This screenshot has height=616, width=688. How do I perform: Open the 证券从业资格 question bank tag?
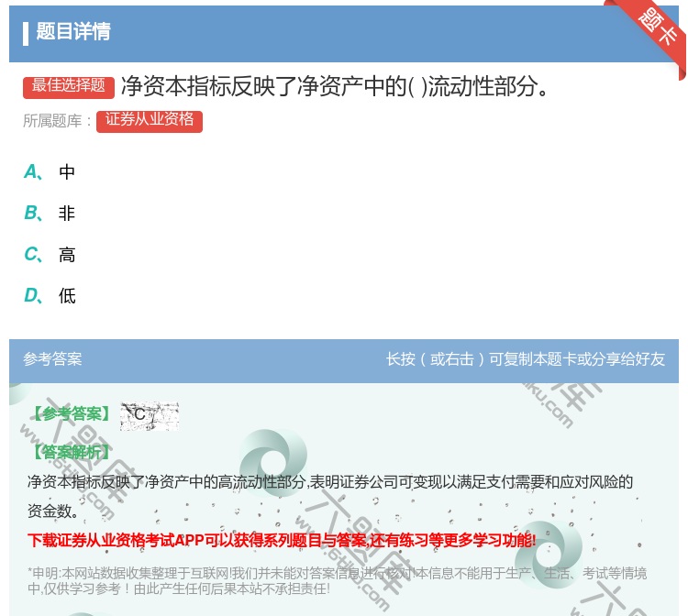150,121
